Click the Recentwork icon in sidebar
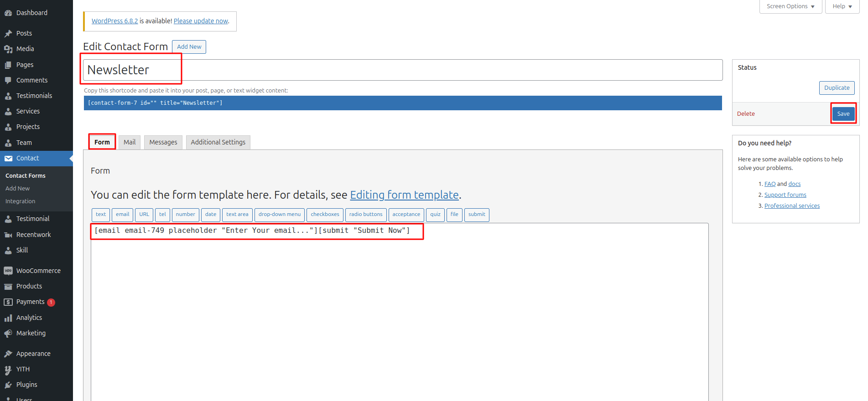 8,235
